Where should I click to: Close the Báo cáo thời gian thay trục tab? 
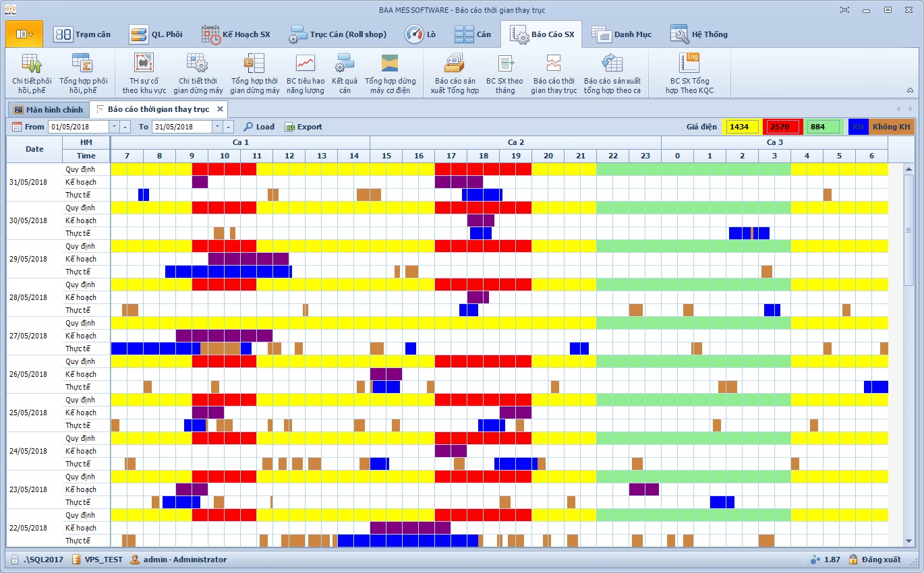pyautogui.click(x=219, y=109)
